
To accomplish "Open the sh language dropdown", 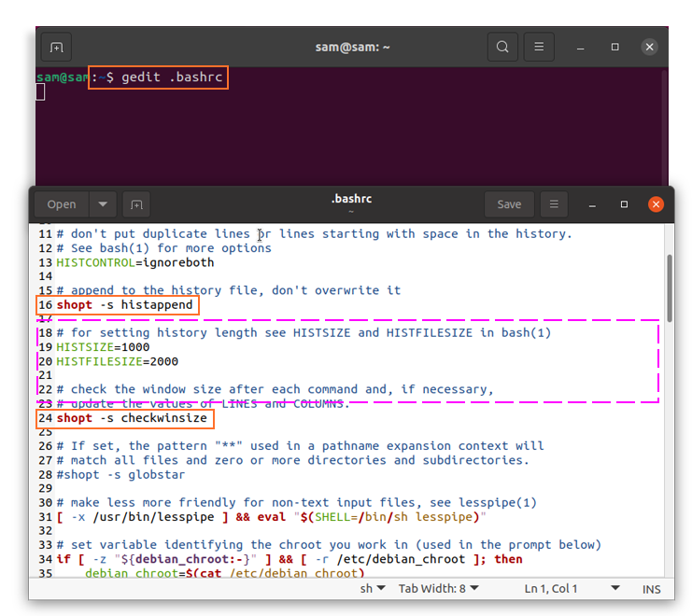I will pos(374,588).
